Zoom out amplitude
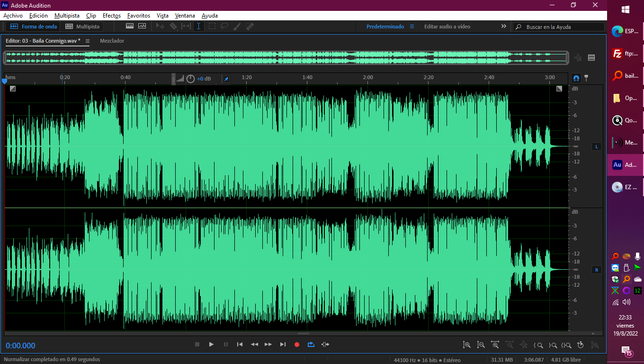Screen dimensions: 644x364 tap(481, 345)
